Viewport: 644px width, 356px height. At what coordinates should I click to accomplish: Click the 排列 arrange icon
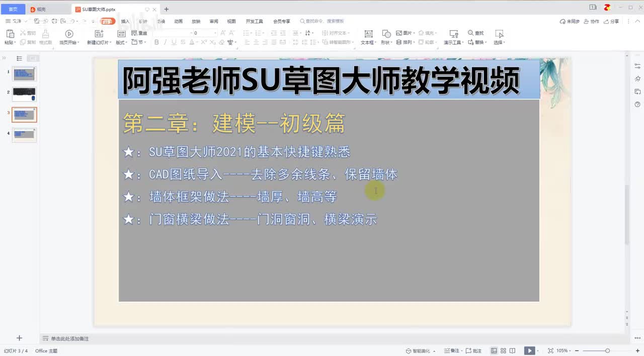pyautogui.click(x=399, y=42)
